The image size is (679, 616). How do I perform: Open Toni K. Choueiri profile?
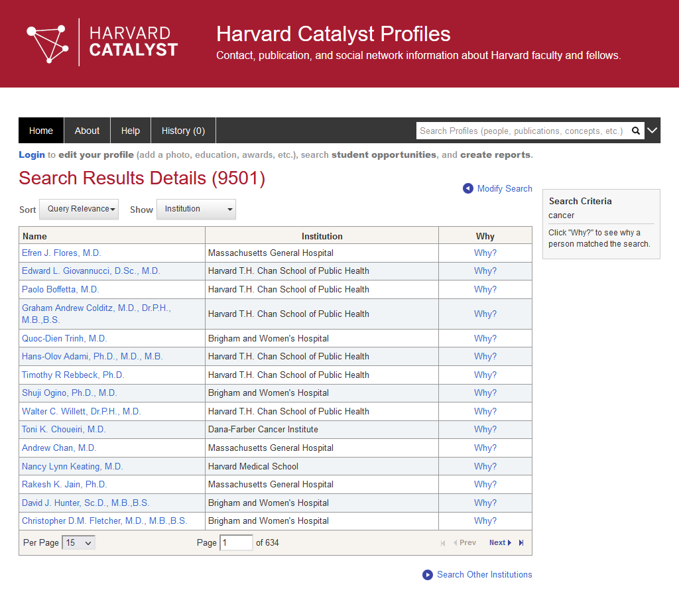[64, 430]
